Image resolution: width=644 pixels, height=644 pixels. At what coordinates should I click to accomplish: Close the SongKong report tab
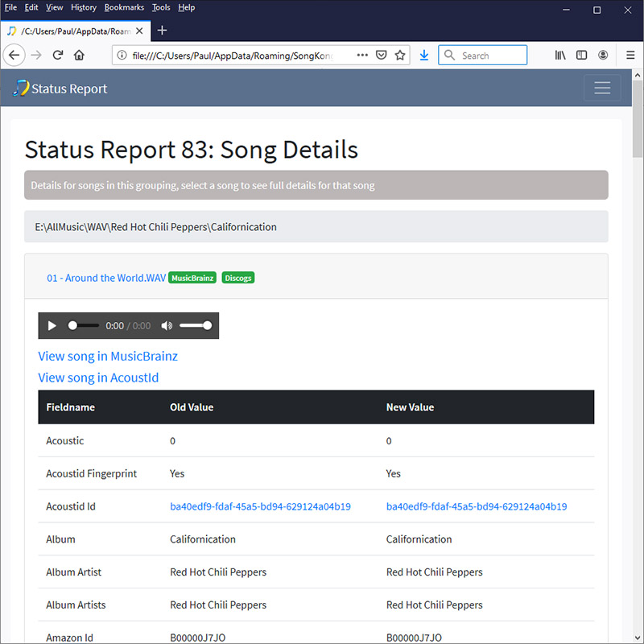click(x=139, y=31)
